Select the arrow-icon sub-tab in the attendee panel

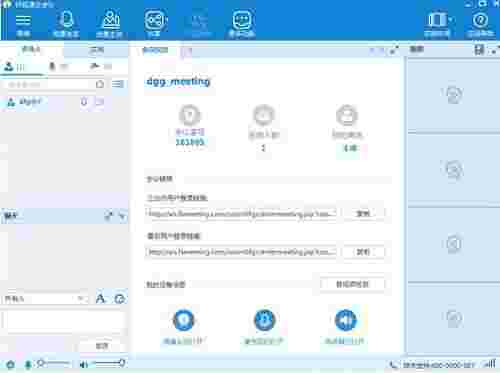point(100,66)
